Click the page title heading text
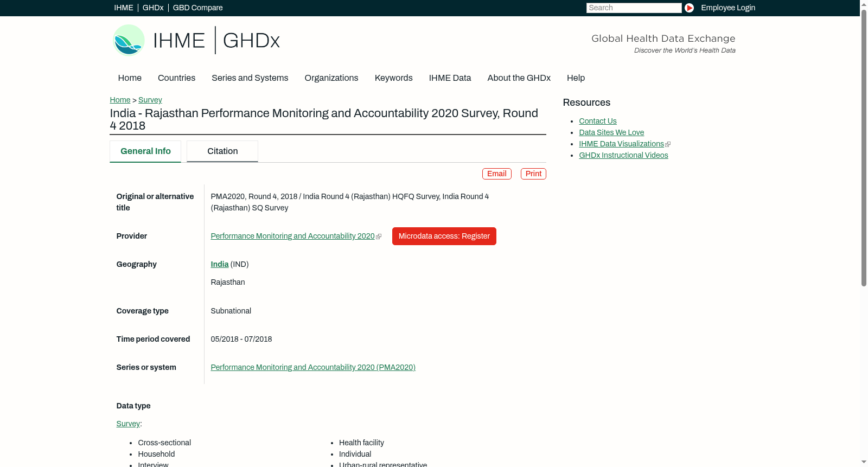Image resolution: width=868 pixels, height=467 pixels. pos(324,119)
